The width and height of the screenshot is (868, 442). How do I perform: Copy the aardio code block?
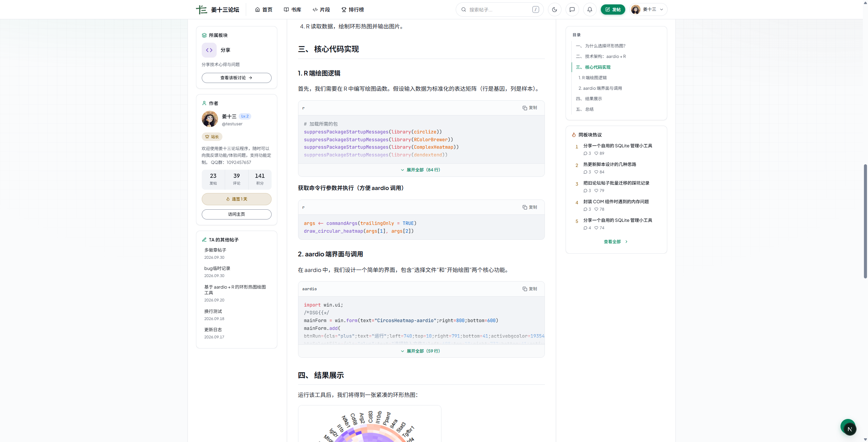coord(530,289)
